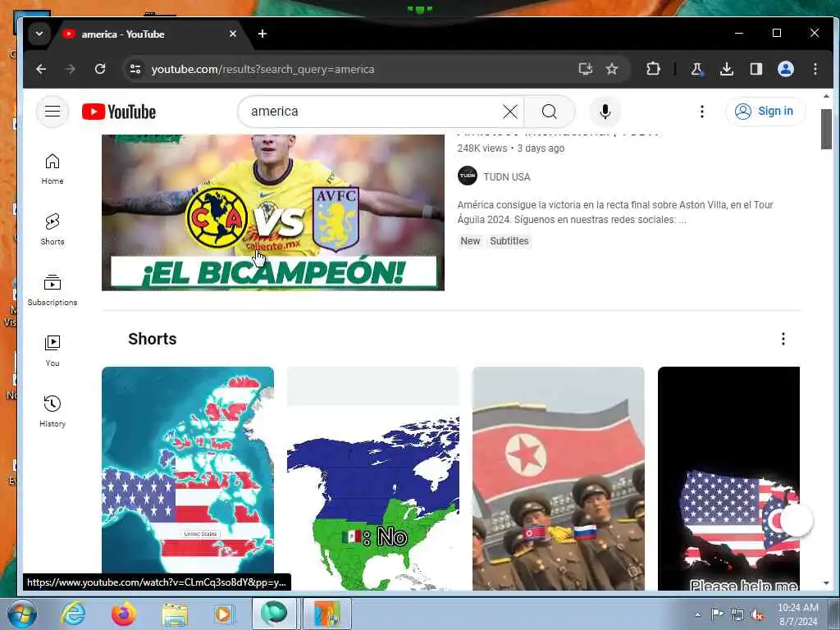Viewport: 840px width, 630px height.
Task: Open the YouTube hamburger guide menu
Action: [52, 112]
